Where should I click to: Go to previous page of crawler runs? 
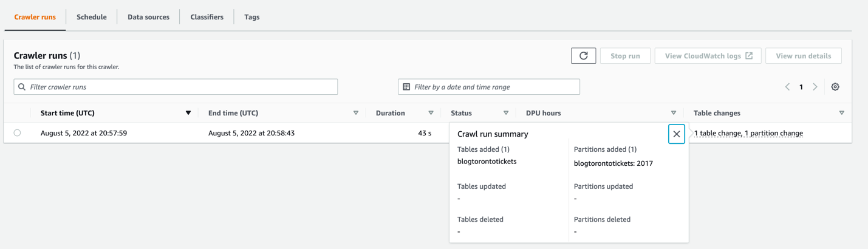point(787,87)
